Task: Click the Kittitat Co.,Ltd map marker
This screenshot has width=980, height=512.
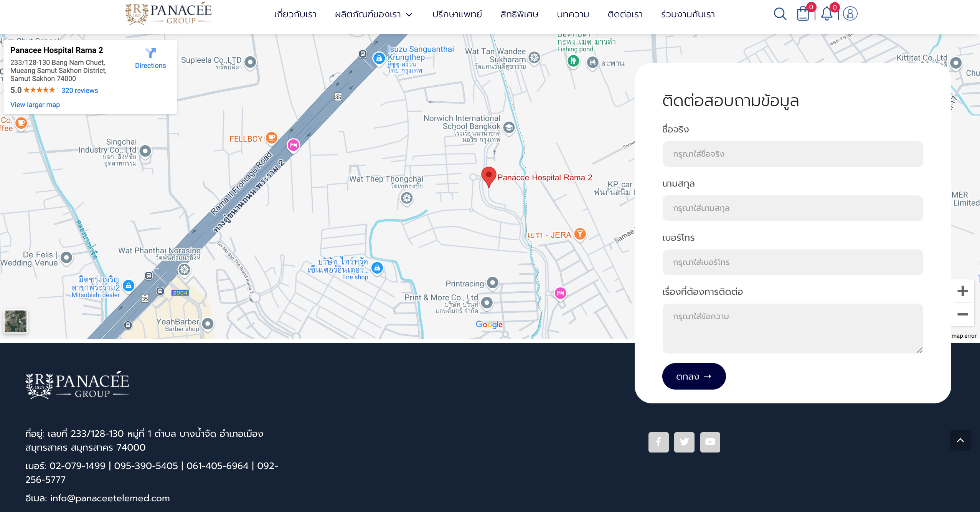Action: pyautogui.click(x=956, y=63)
